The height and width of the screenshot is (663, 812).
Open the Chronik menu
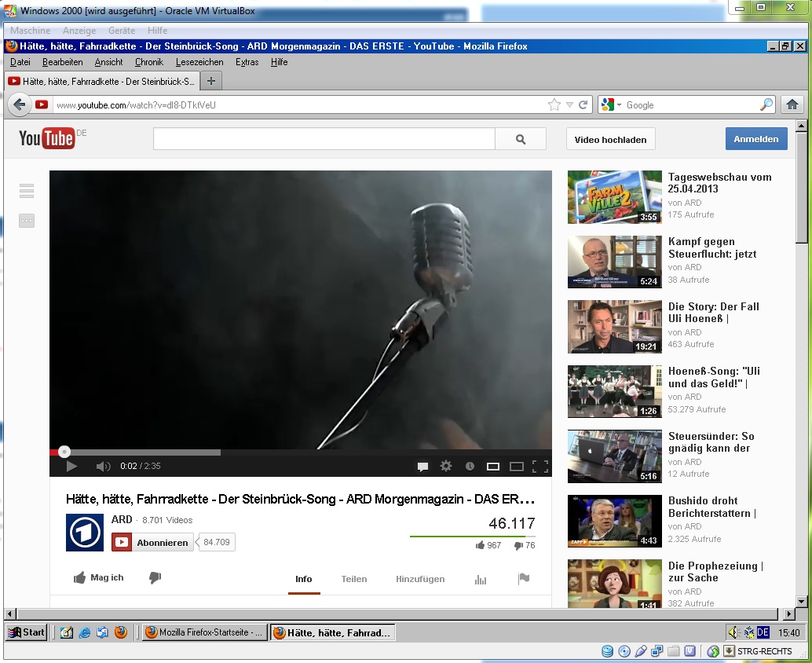pos(149,62)
